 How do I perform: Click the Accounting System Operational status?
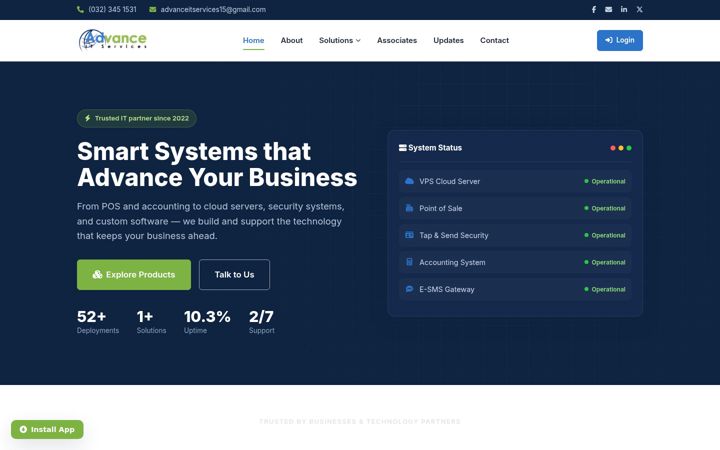(604, 262)
